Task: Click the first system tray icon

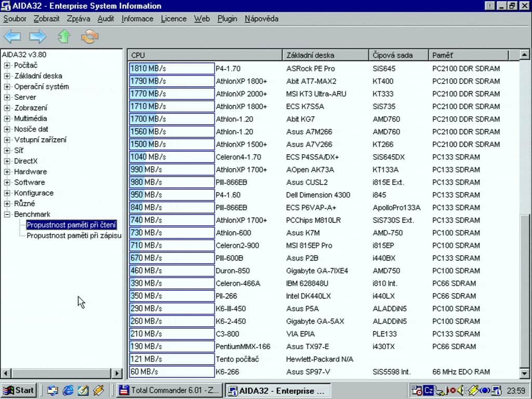Action: (x=417, y=391)
